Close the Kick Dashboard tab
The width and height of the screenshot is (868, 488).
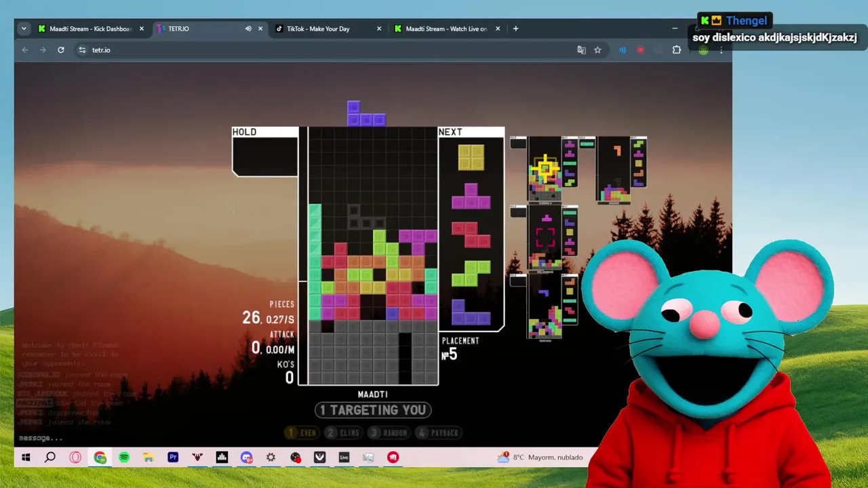click(x=142, y=28)
